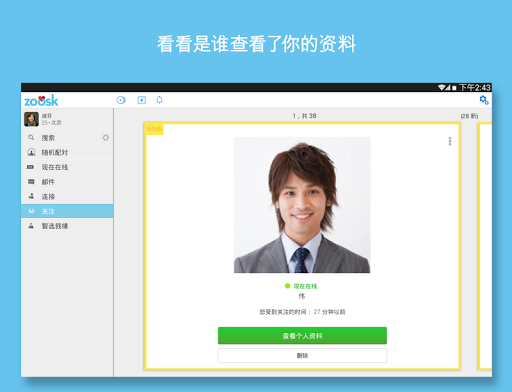Click the green 查看个人资料 button
This screenshot has height=392, width=512.
click(x=302, y=336)
